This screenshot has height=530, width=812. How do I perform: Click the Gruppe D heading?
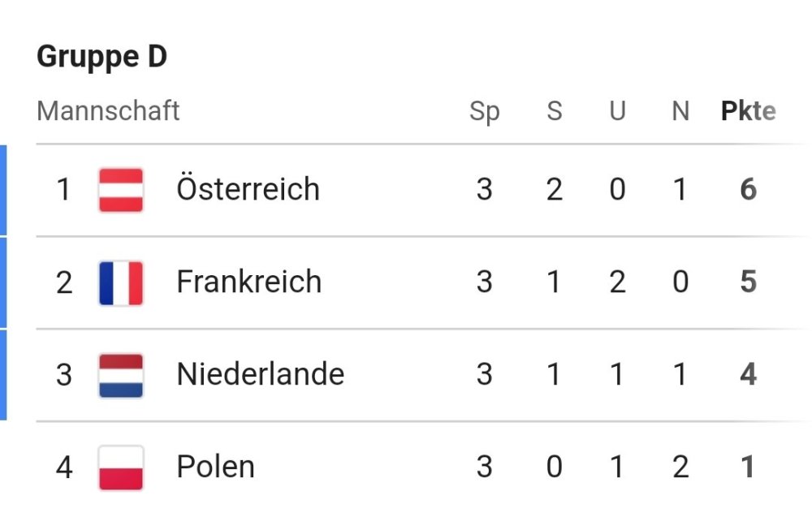tap(102, 58)
